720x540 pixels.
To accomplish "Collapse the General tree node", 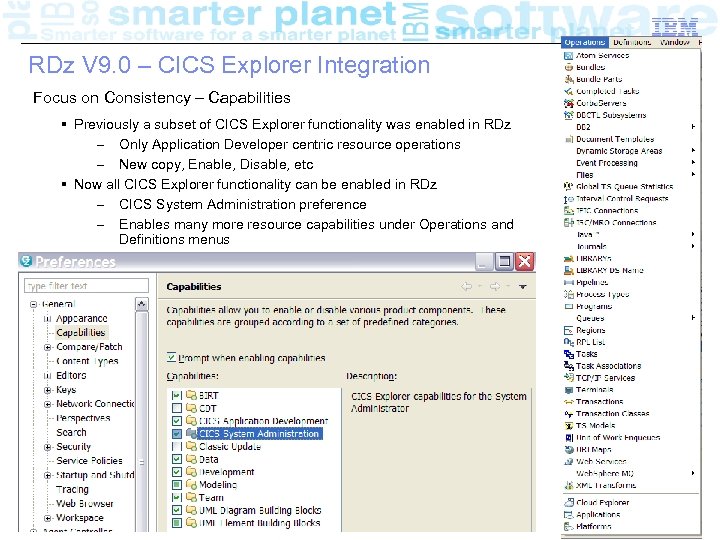I will tap(33, 304).
